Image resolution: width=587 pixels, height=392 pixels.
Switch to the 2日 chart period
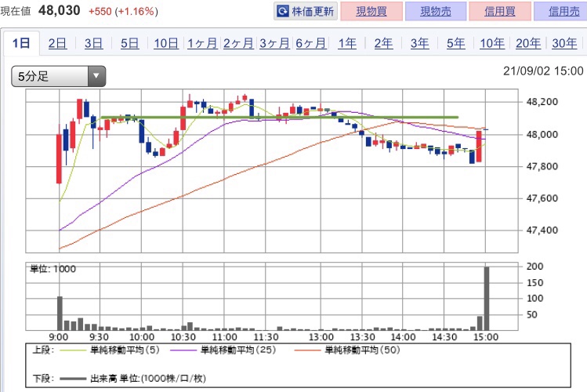pos(57,43)
